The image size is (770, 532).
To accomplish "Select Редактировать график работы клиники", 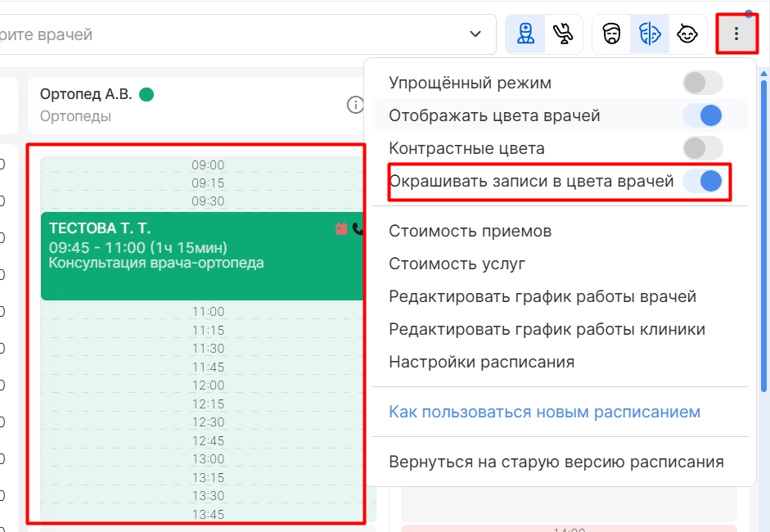I will coord(547,329).
